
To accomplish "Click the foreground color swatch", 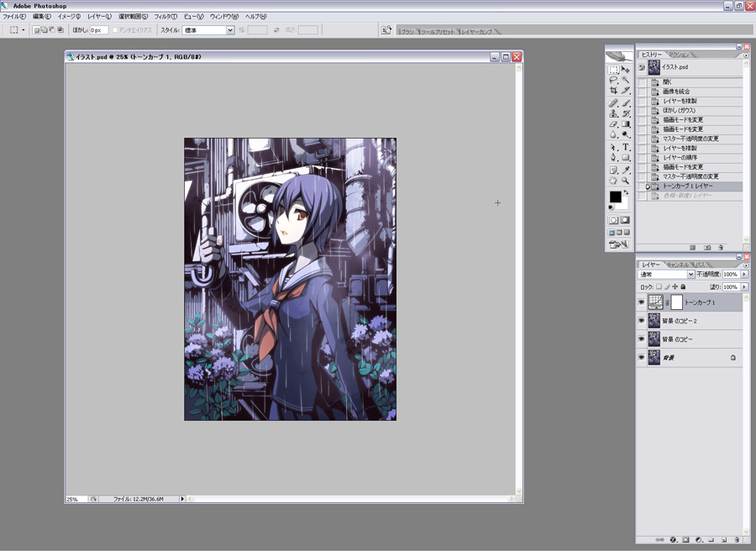I will 615,197.
